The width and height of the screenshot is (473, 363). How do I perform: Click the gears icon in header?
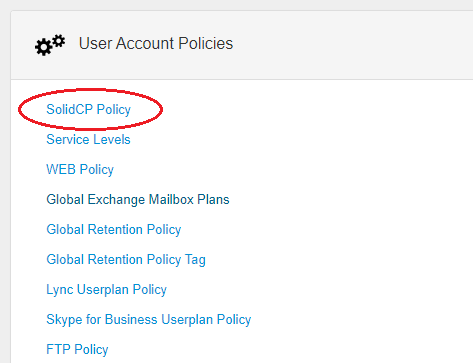click(x=50, y=45)
